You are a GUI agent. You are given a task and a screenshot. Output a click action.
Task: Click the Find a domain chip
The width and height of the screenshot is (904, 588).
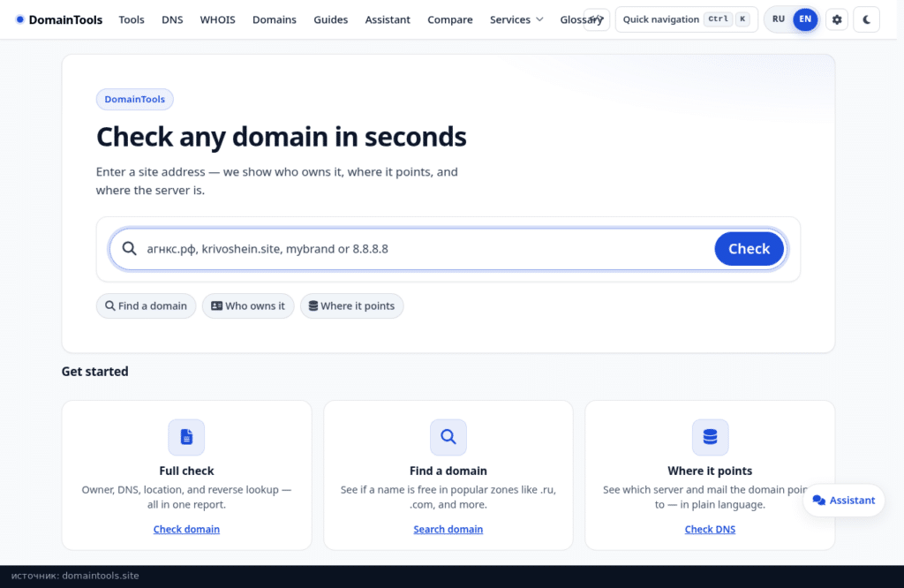click(146, 306)
